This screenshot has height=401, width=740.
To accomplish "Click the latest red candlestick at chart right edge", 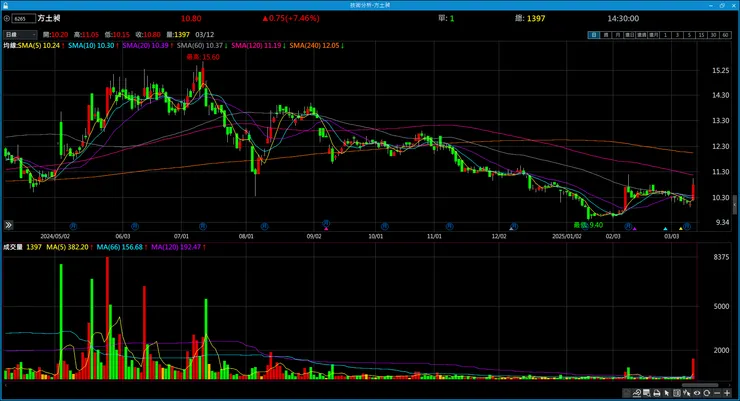I will tap(693, 191).
